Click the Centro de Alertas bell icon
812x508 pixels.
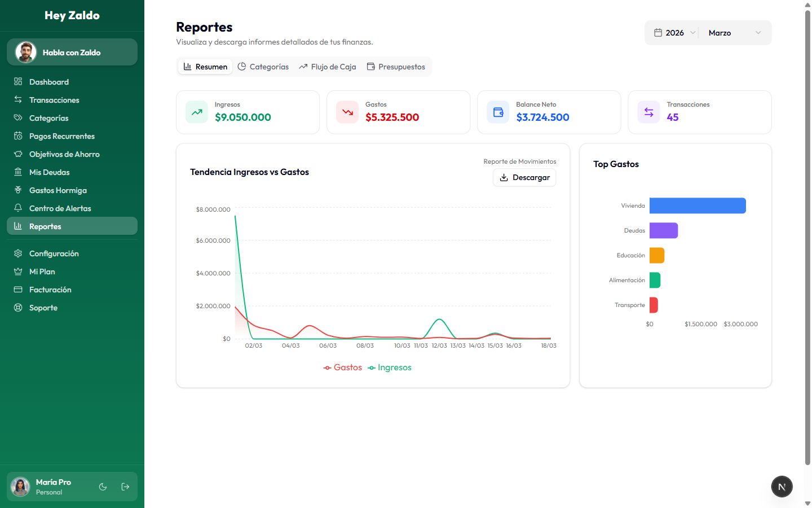point(18,208)
